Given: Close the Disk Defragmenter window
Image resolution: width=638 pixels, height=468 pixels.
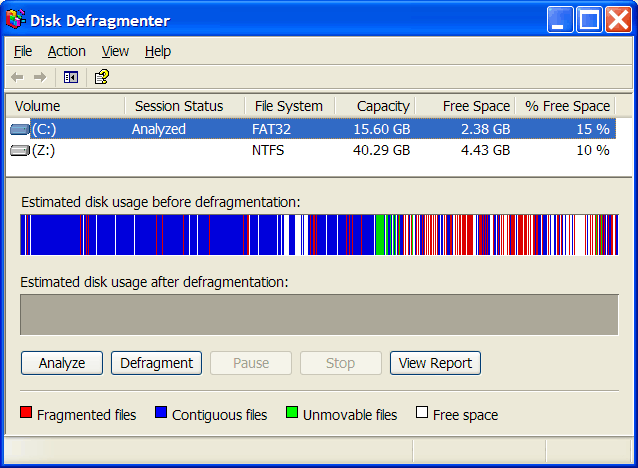Looking at the screenshot, I should coord(618,19).
